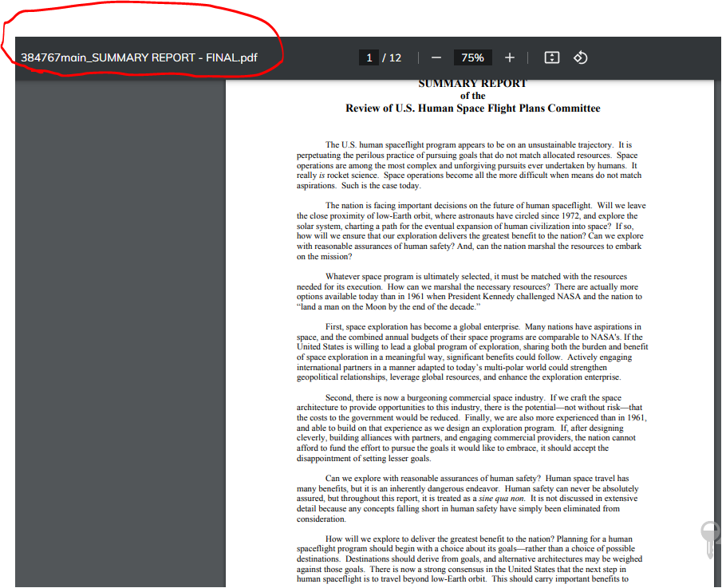Click the file name 384767main_SUMMARY REPORT - FINAL.pdf
The width and height of the screenshot is (722, 588).
[139, 57]
